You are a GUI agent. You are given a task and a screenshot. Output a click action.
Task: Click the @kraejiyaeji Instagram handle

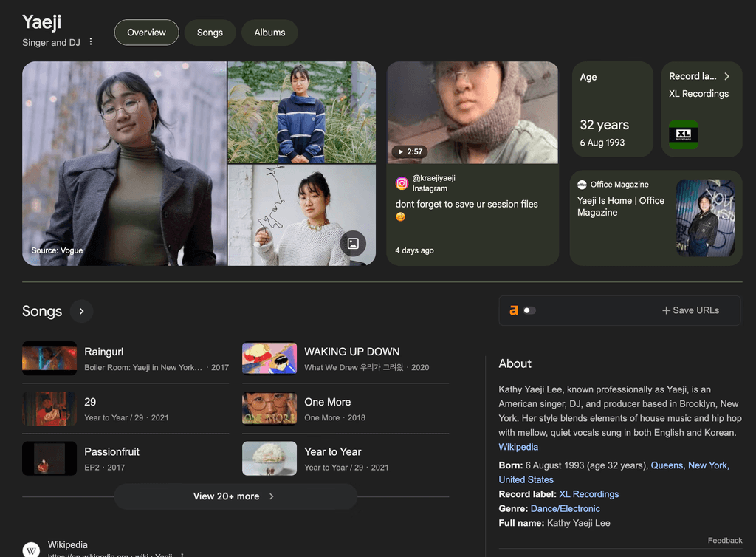(433, 178)
